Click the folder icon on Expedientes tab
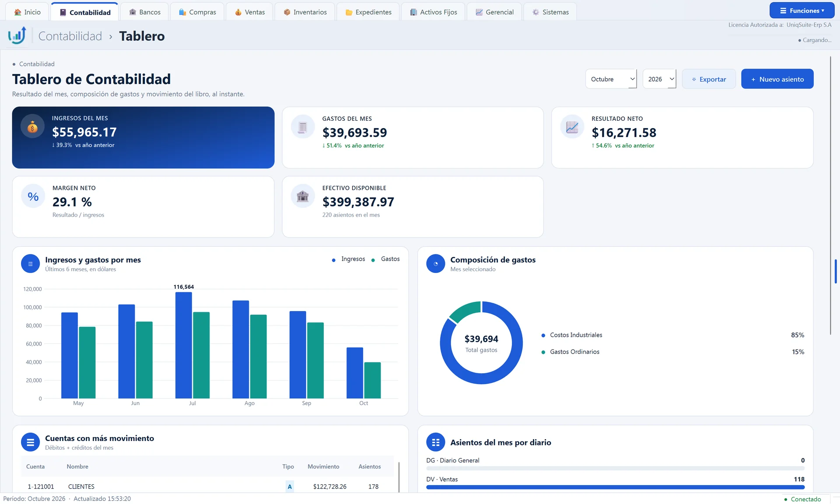Image resolution: width=840 pixels, height=504 pixels. [x=349, y=12]
